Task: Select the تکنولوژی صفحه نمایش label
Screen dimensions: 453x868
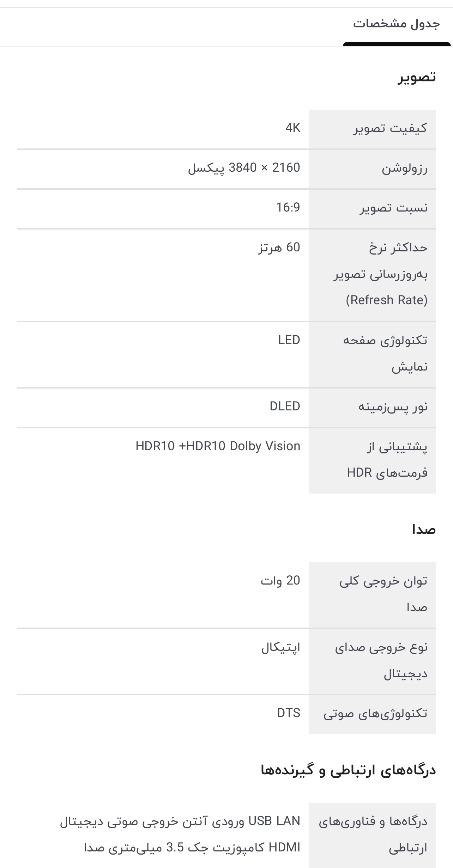Action: tap(385, 353)
